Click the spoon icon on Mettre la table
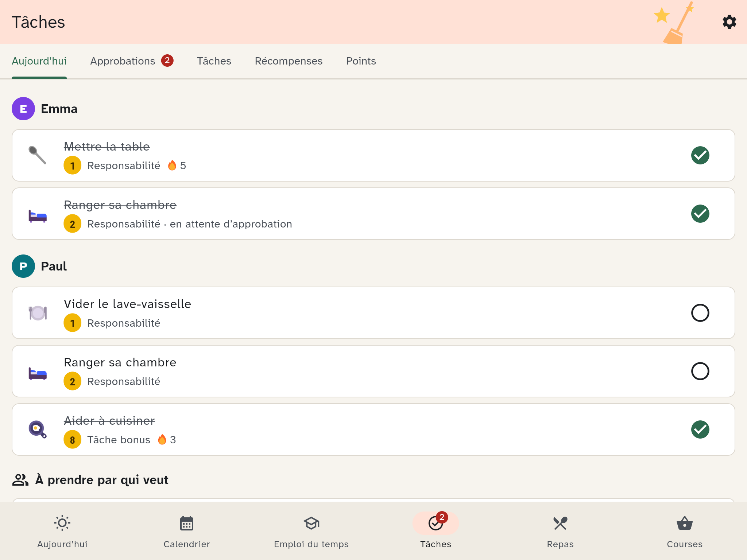Viewport: 747px width, 560px height. 38,155
